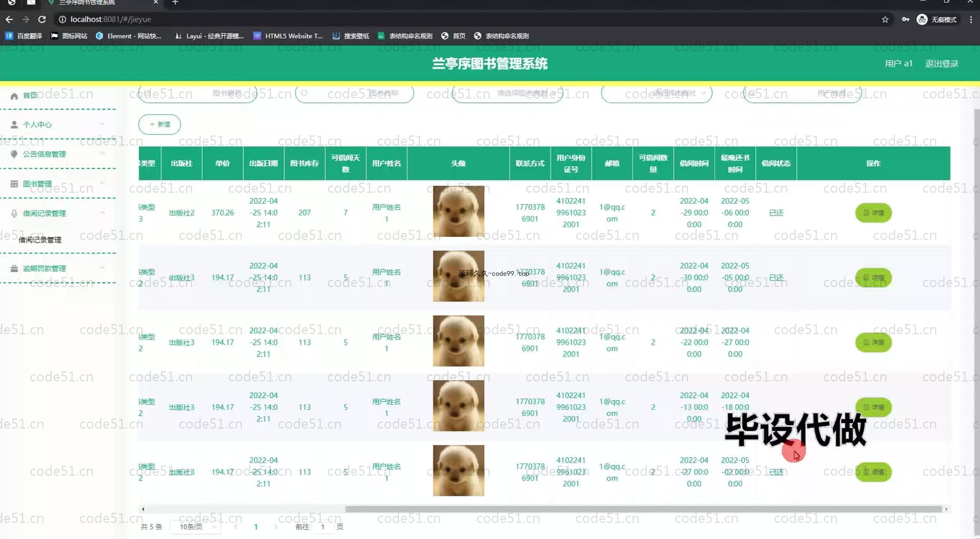
Task: Open the Layui bookmark
Action: (209, 36)
